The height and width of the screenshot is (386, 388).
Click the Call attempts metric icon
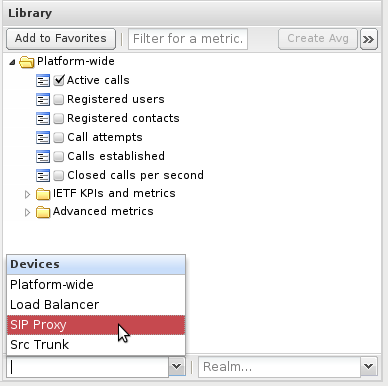click(x=43, y=138)
